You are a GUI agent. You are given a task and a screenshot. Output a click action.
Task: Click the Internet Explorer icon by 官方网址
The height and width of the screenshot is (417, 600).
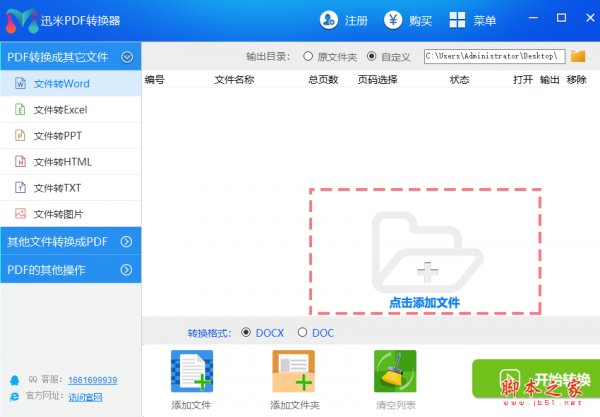[14, 397]
